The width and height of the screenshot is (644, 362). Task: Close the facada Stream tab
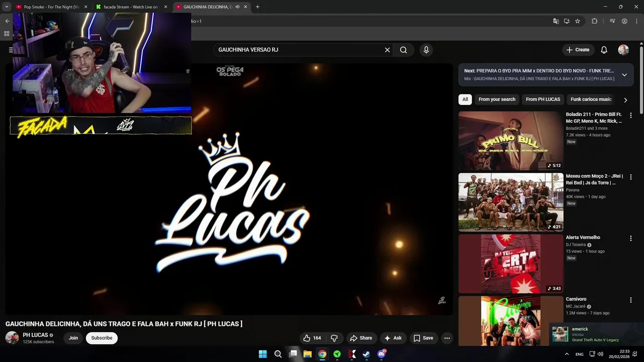(x=166, y=7)
